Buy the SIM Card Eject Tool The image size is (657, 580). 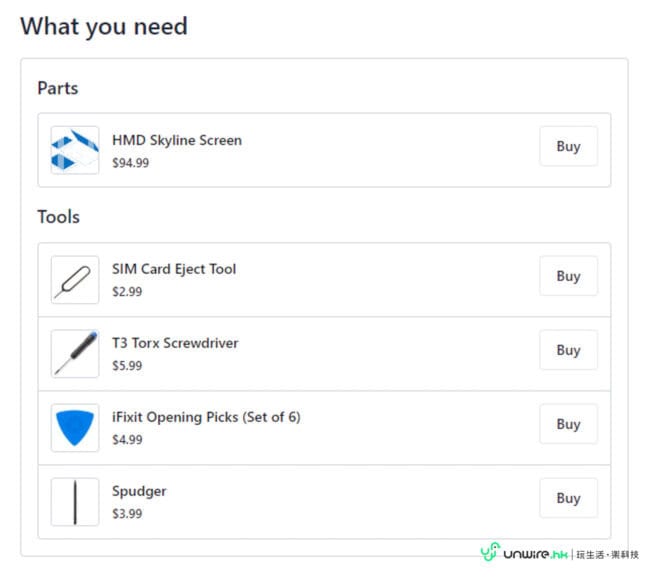point(568,276)
